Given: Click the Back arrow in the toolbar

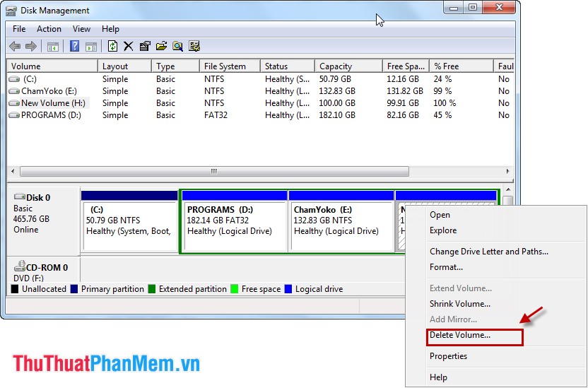Looking at the screenshot, I should pyautogui.click(x=15, y=47).
